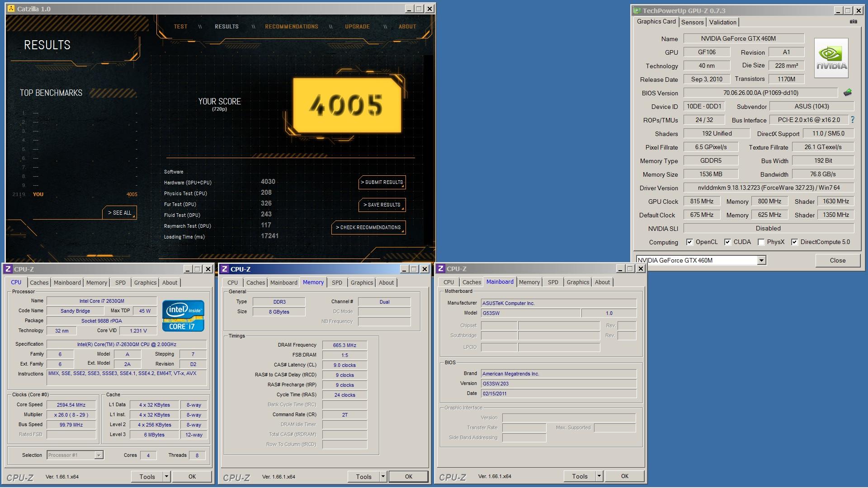Open Graphics tab in CPU-Z Mainboard window
This screenshot has height=488, width=868.
578,282
